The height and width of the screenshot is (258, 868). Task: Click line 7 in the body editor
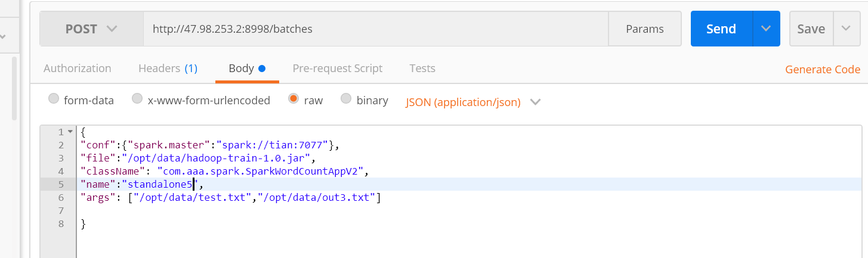pyautogui.click(x=239, y=211)
